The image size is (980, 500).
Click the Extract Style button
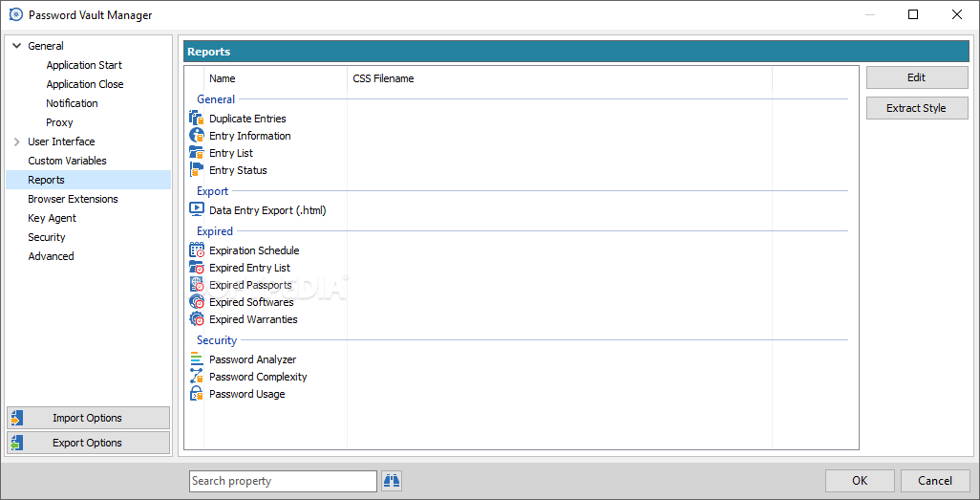click(917, 108)
